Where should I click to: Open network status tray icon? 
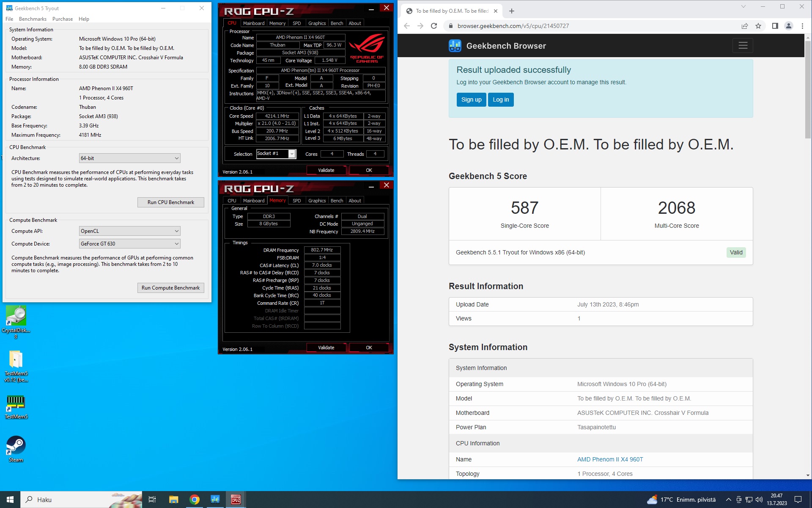(x=749, y=500)
